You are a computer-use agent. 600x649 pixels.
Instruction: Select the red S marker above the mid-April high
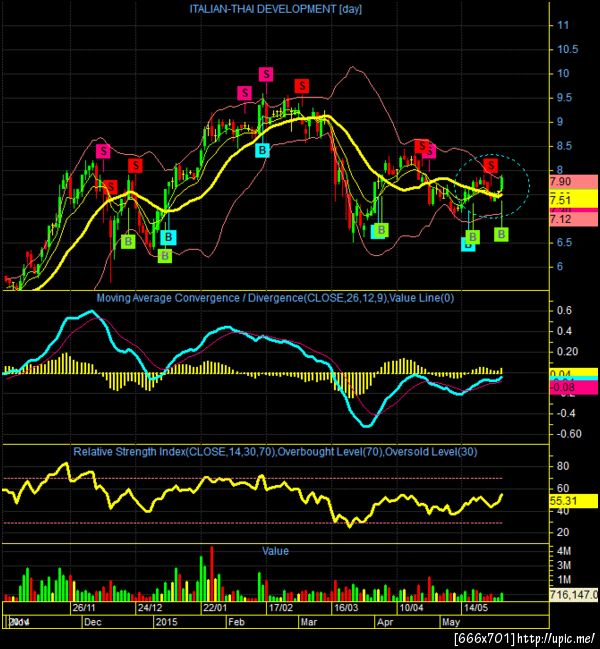pyautogui.click(x=422, y=146)
